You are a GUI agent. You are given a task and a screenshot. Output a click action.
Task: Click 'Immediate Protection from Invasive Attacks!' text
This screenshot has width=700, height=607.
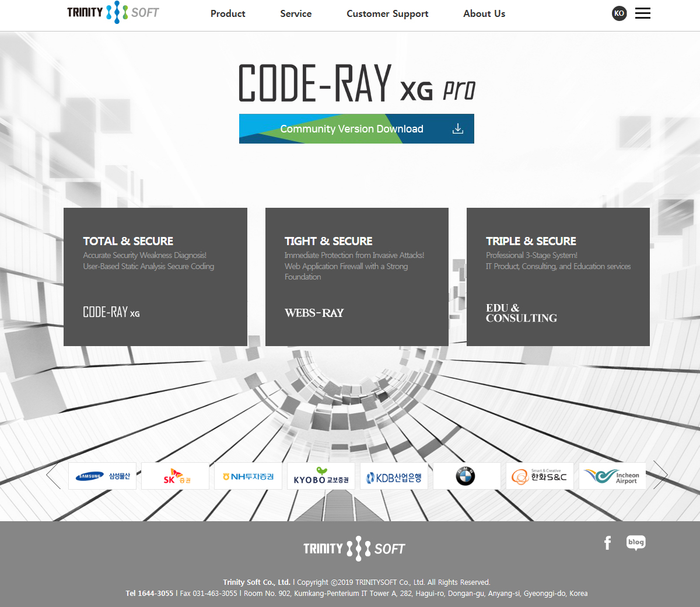tap(354, 255)
